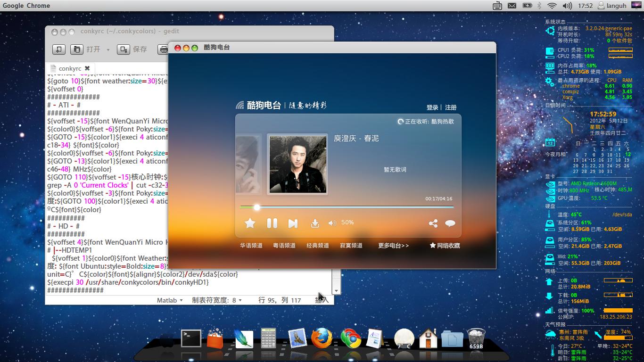
Task: Click the gedit open file icon
Action: [x=76, y=49]
